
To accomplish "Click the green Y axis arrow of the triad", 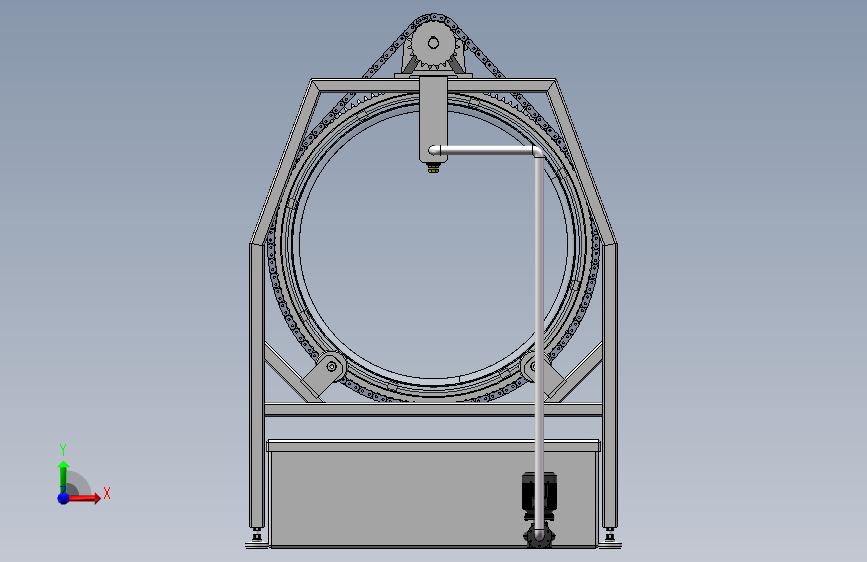I will (63, 477).
